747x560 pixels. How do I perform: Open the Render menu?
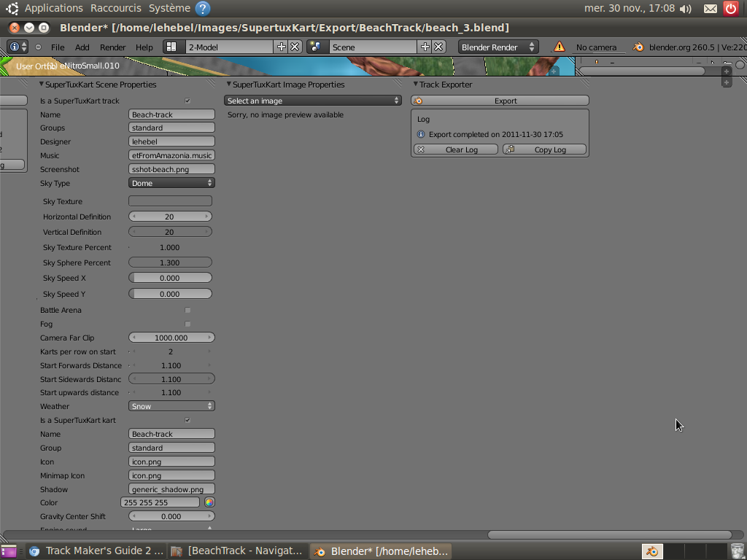coord(113,47)
